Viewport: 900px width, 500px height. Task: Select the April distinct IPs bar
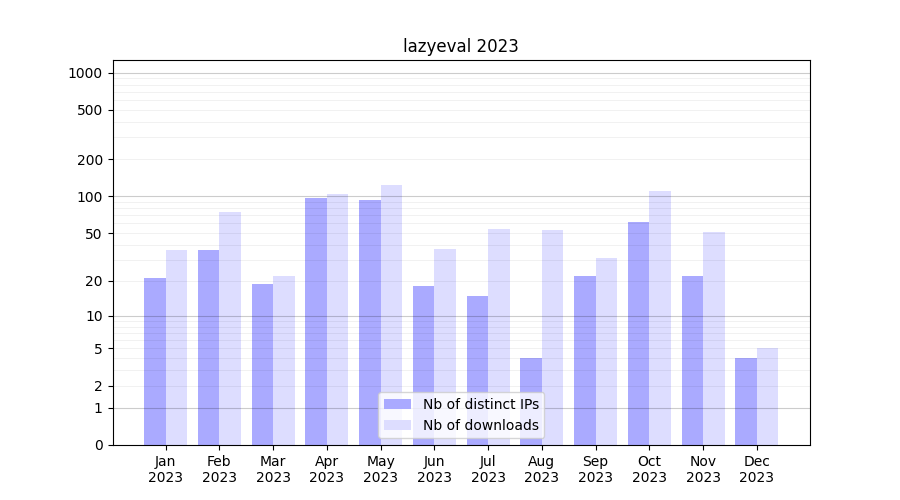[316, 321]
